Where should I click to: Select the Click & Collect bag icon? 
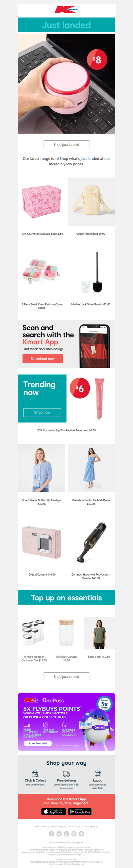35,774
